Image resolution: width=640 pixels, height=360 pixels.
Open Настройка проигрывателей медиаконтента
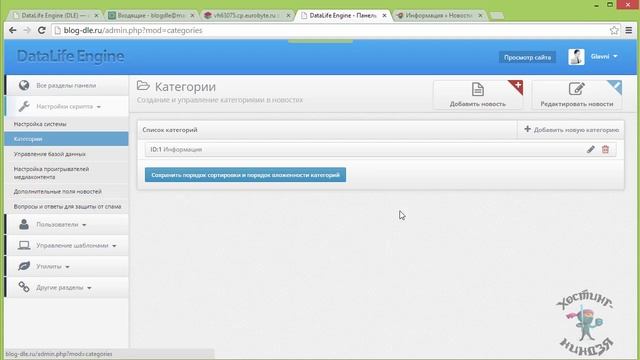51,173
